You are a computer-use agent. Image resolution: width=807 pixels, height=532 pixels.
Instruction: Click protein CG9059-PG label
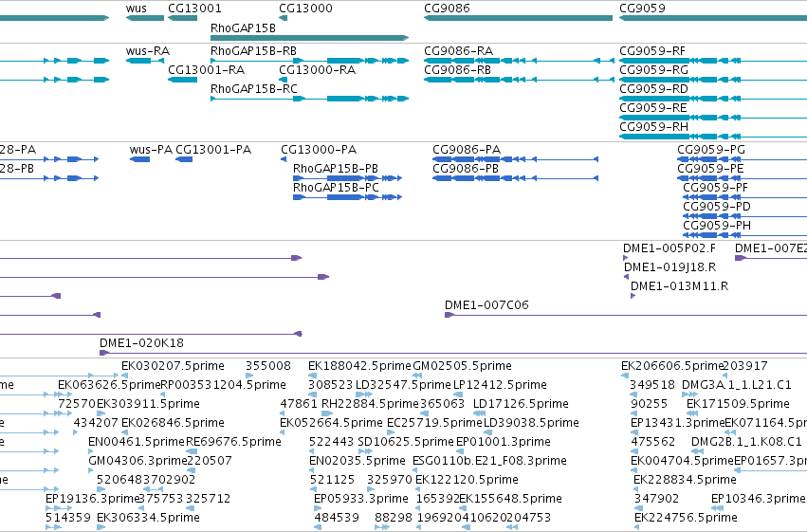(x=711, y=150)
